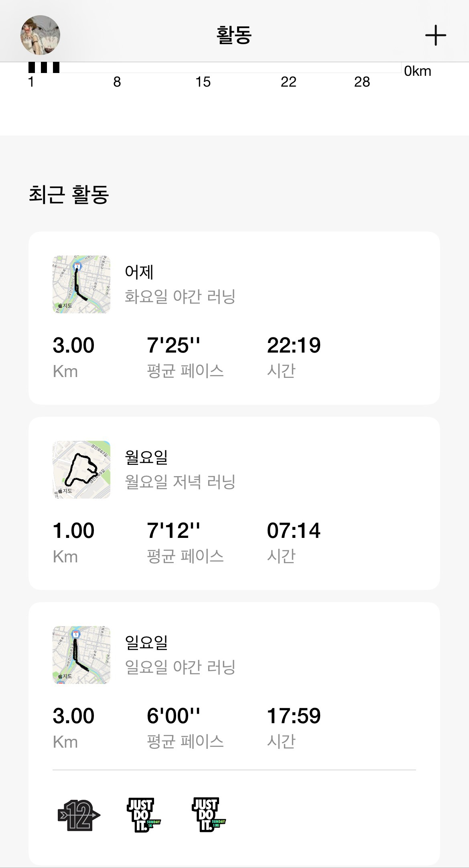This screenshot has width=469, height=868.
Task: Select day 22 on chart axis
Action: coord(288,82)
